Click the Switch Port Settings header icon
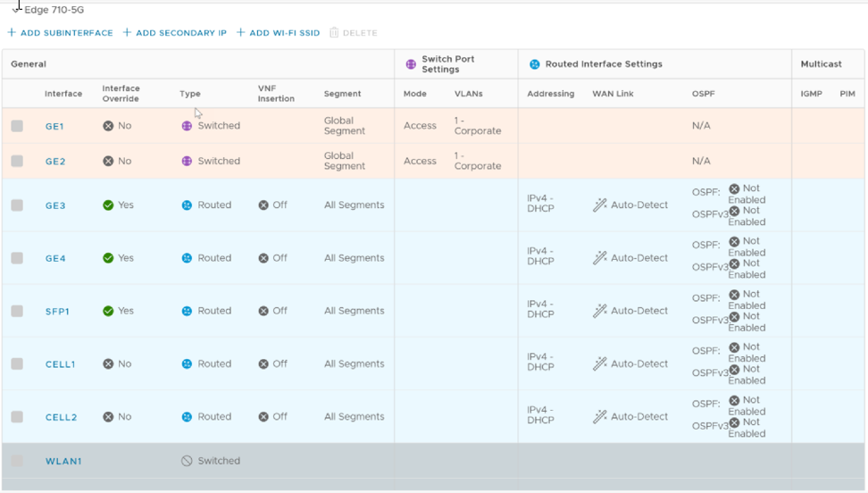 click(411, 64)
